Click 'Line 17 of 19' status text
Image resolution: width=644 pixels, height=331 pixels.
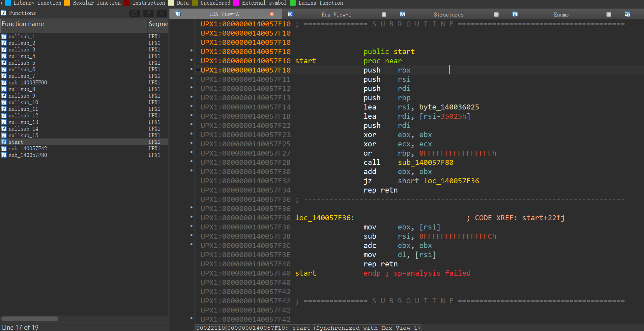coord(20,327)
